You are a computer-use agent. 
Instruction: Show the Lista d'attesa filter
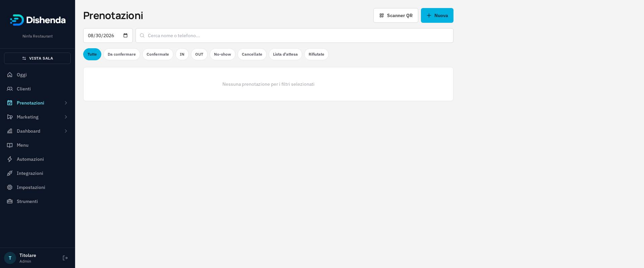click(285, 54)
